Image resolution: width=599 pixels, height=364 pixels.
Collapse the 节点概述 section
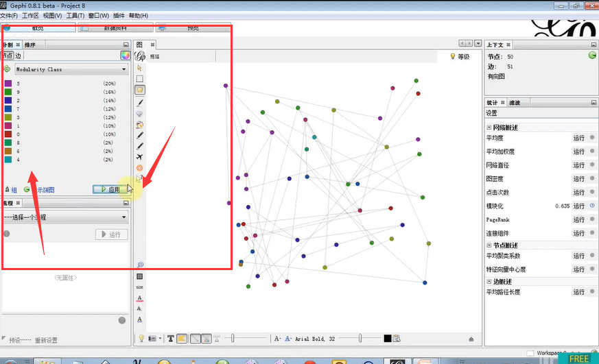point(489,245)
